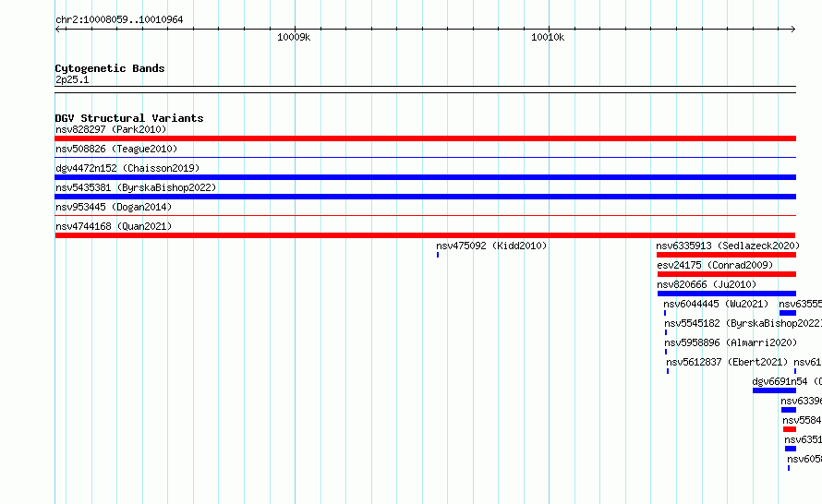Click the Cytogenetic Bands track title

click(x=110, y=68)
